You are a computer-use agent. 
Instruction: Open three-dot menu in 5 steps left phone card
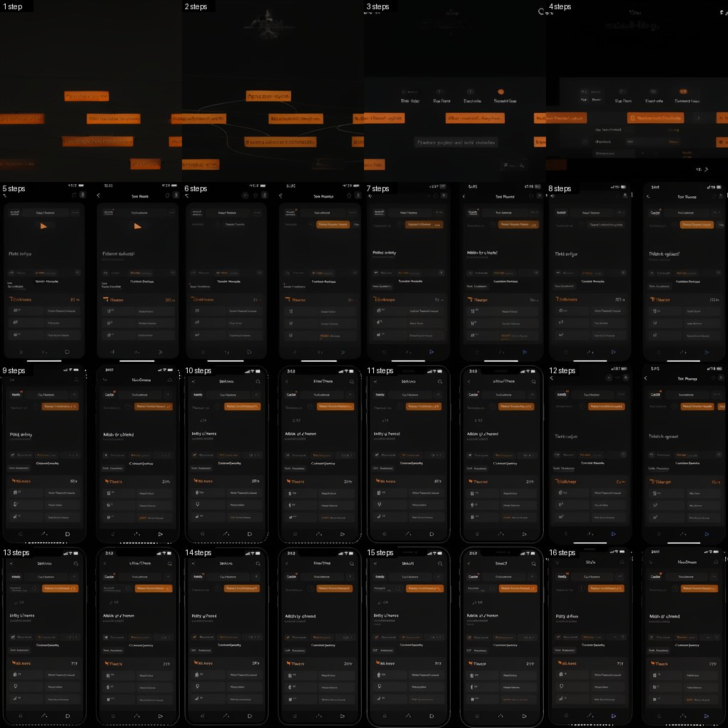75,213
